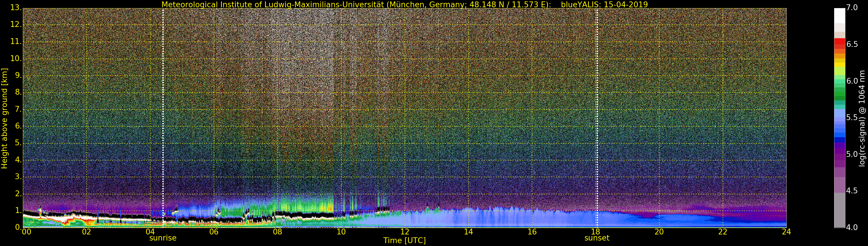Click the 'sunset' label below the time axis
Image resolution: width=868 pixels, height=246 pixels.
pos(597,238)
